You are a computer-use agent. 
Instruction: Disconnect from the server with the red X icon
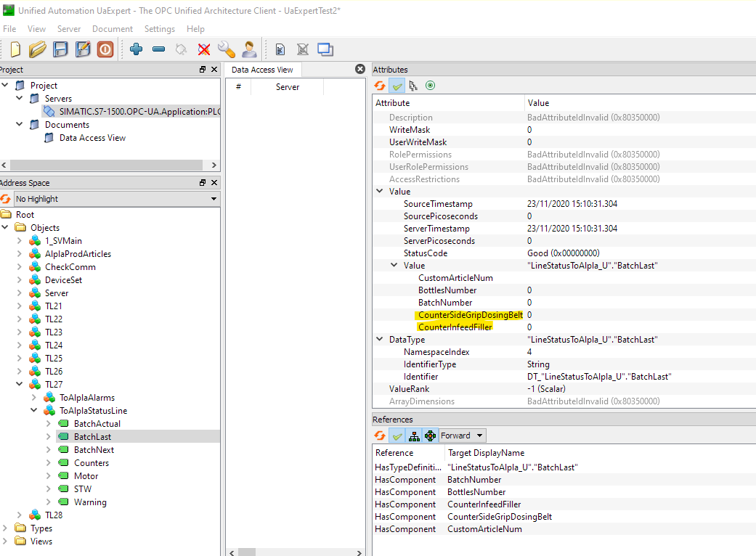pyautogui.click(x=204, y=49)
